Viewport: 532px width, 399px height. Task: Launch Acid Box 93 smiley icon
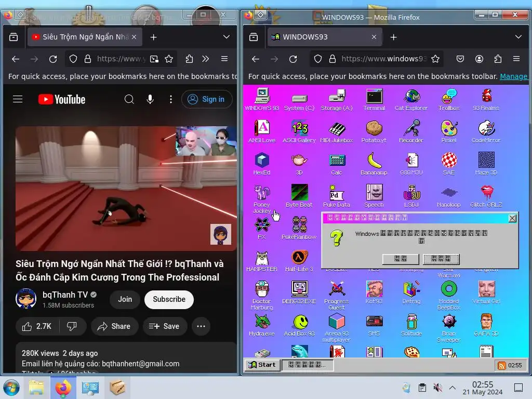tap(299, 325)
